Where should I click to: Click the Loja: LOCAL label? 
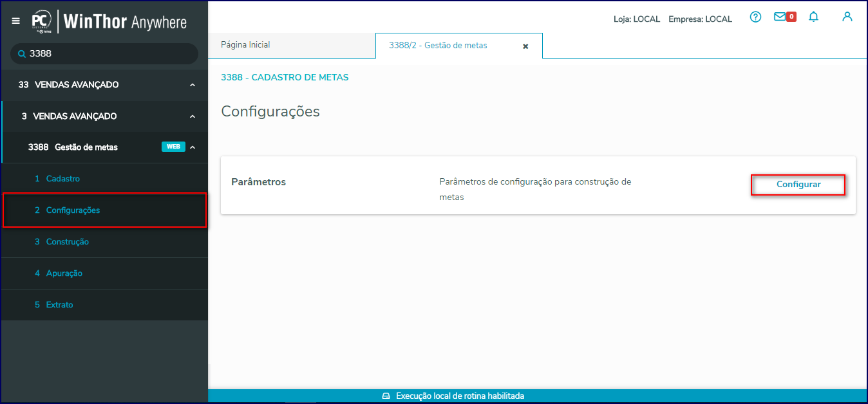pyautogui.click(x=637, y=19)
